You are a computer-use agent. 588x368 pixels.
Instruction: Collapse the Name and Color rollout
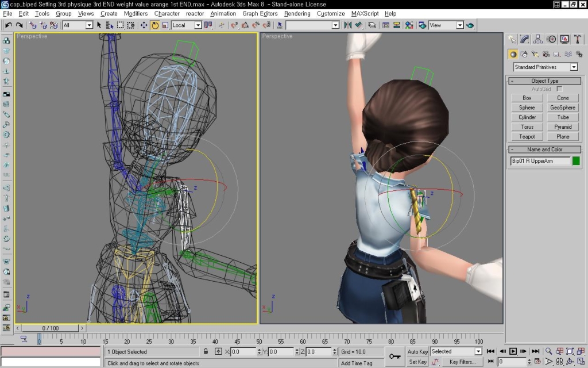point(544,149)
